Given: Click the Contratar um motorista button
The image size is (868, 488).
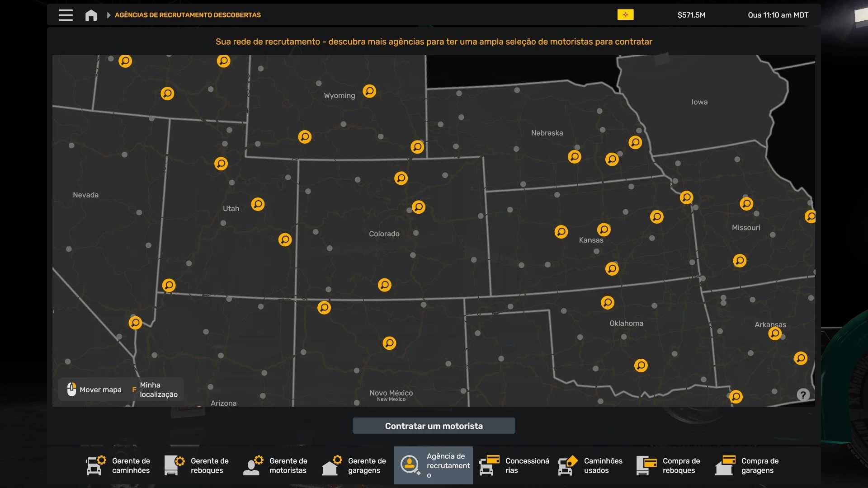Looking at the screenshot, I should coord(434,426).
